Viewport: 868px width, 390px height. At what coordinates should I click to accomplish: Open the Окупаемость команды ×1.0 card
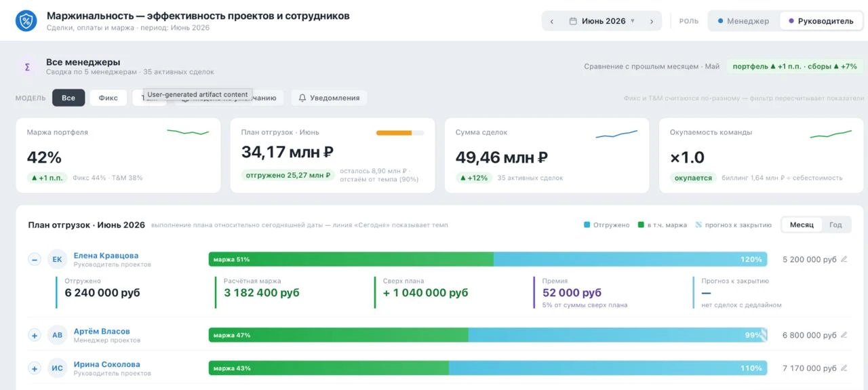(x=762, y=155)
